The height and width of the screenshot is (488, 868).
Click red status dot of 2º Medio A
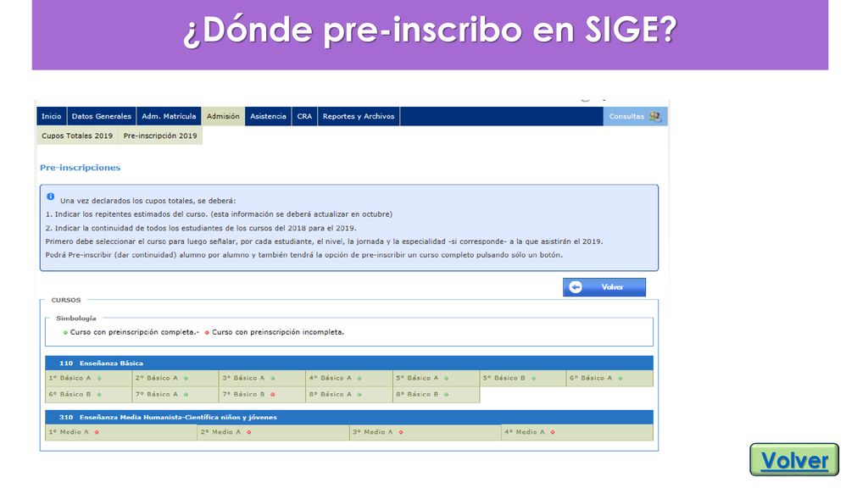[x=248, y=432]
